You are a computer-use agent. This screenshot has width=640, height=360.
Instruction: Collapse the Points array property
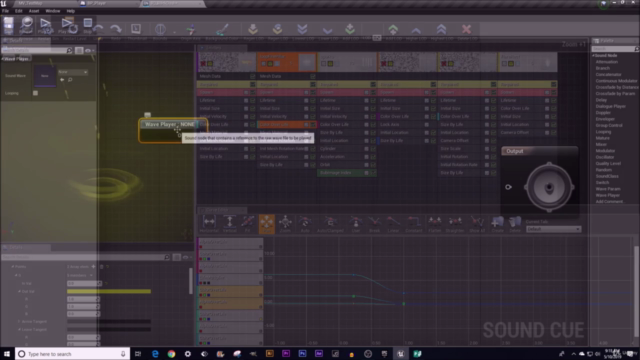tap(13, 267)
